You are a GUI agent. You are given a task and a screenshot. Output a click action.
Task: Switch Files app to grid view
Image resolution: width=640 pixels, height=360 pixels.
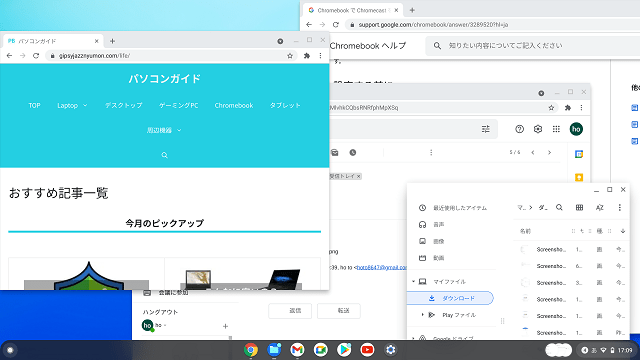click(579, 207)
